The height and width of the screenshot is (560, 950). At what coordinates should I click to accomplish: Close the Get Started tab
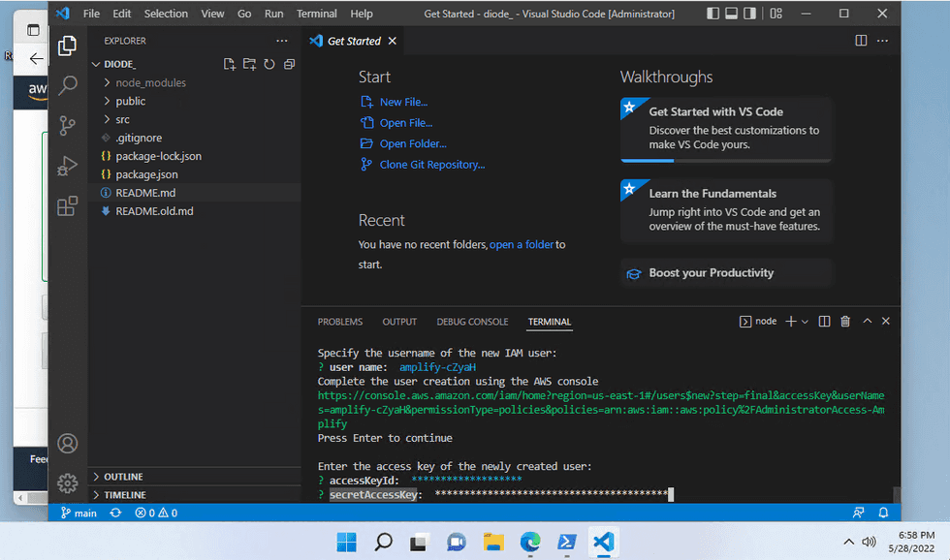click(393, 41)
